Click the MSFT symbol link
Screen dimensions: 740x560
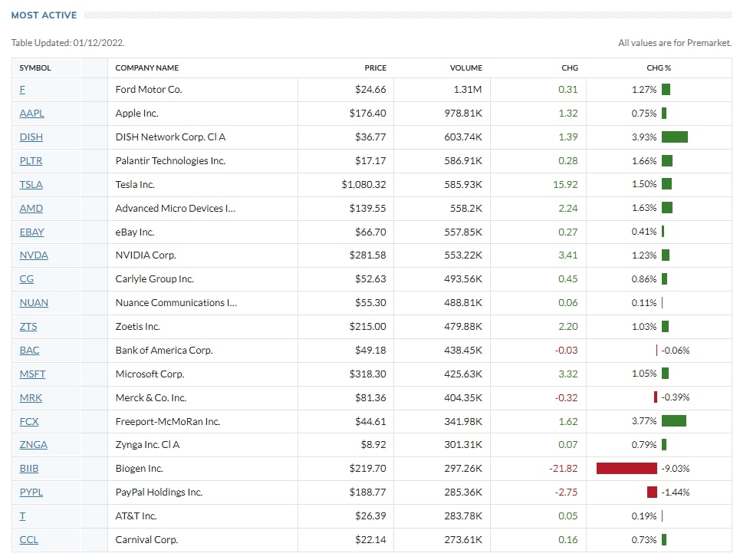point(32,374)
